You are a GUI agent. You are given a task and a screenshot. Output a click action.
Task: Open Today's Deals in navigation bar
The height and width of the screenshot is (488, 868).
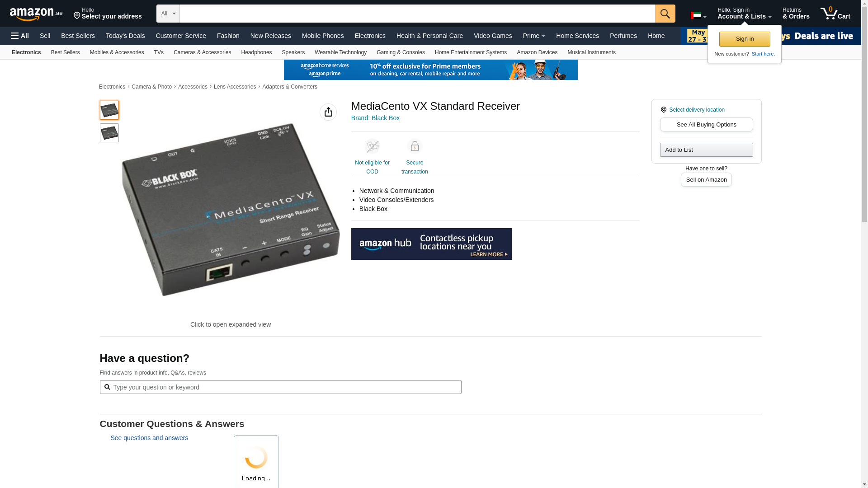[125, 36]
